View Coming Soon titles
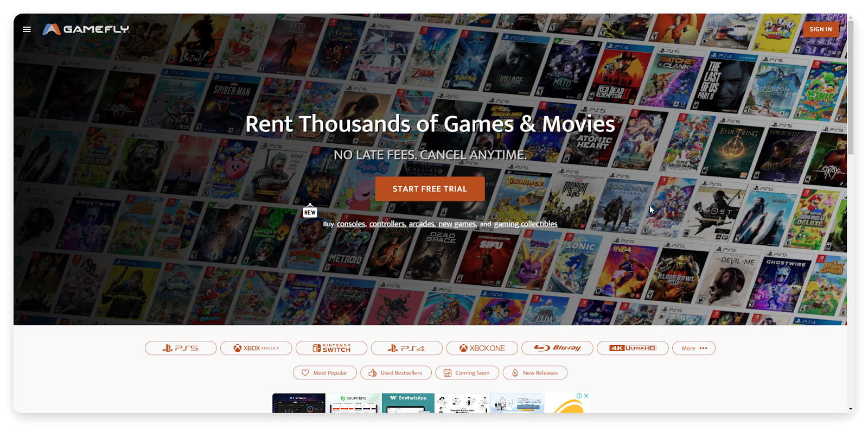 point(467,373)
